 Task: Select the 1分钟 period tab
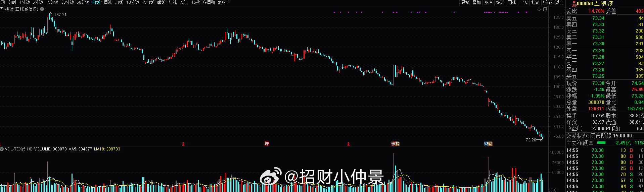(25, 2)
